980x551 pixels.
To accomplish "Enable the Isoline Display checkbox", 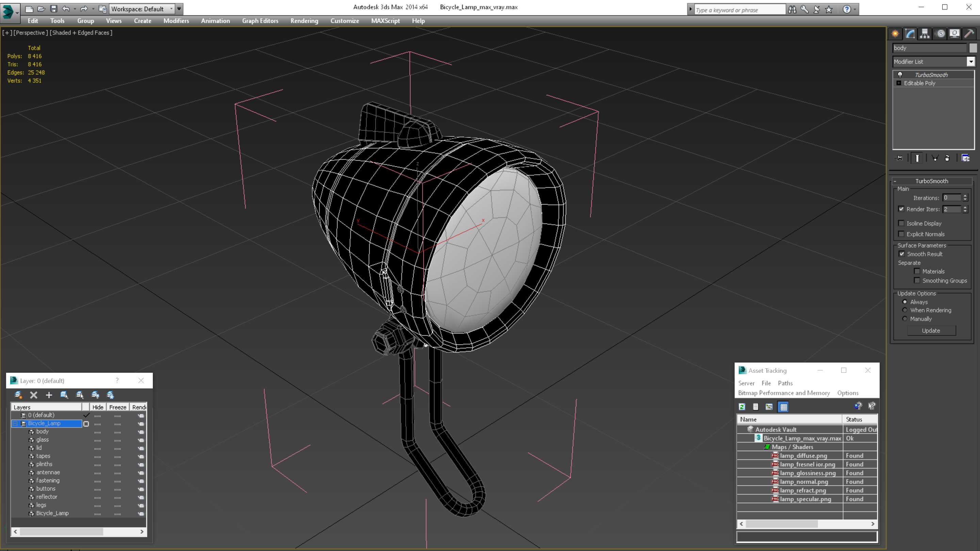I will [901, 223].
